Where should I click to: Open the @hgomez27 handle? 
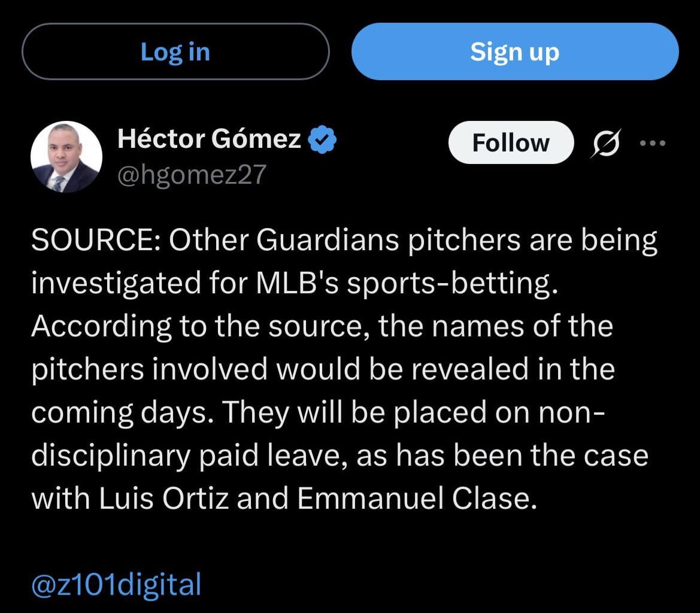point(192,175)
